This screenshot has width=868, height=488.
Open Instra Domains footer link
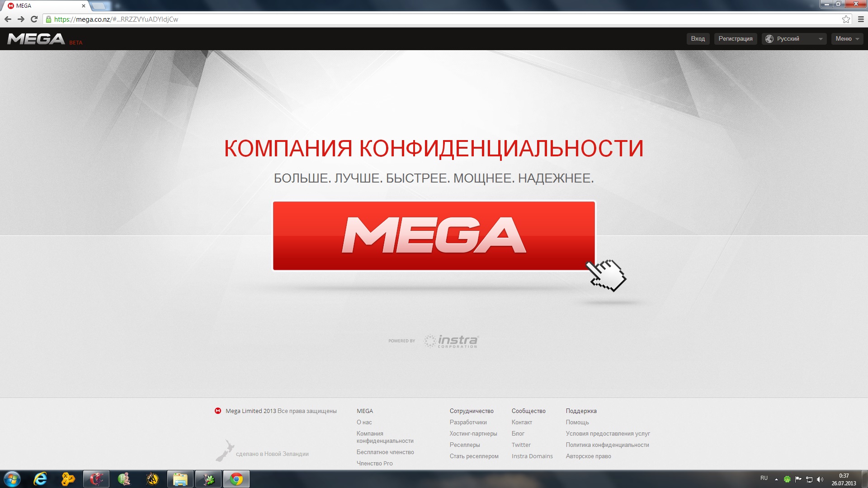click(x=532, y=456)
